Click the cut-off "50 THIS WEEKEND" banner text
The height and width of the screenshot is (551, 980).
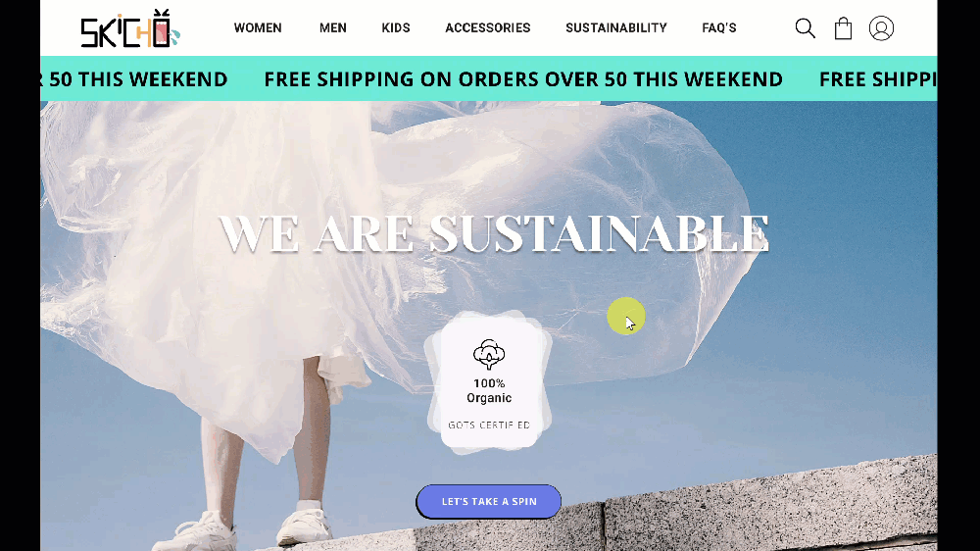[x=133, y=79]
